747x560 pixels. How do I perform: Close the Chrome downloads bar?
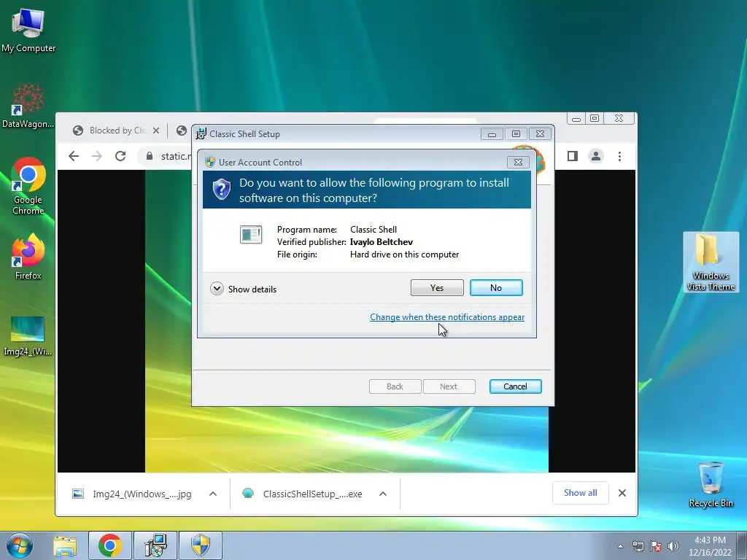click(622, 493)
